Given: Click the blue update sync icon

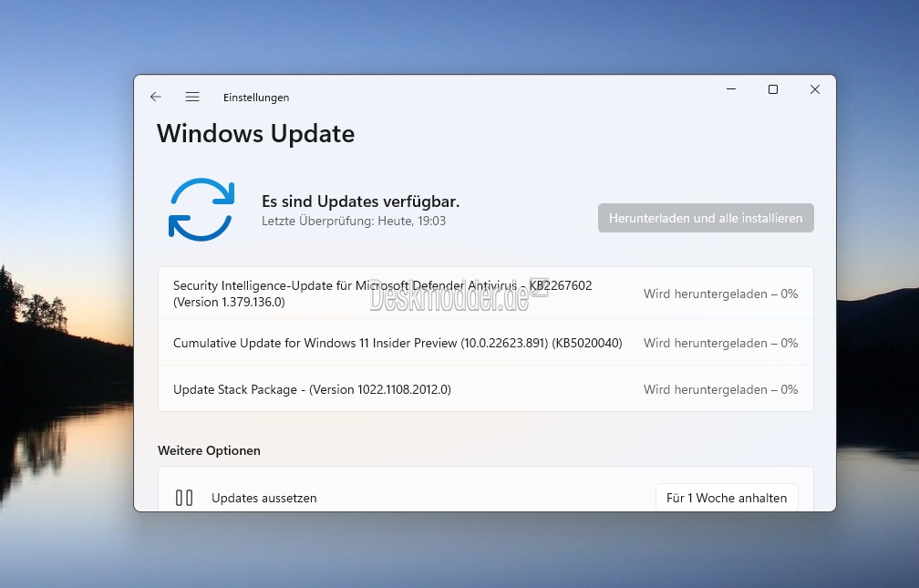Looking at the screenshot, I should 201,210.
